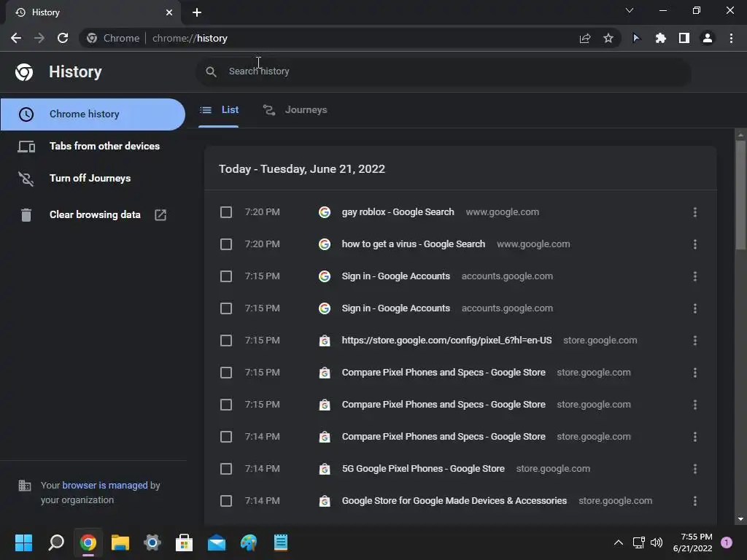Open the Extensions puzzle icon
The image size is (747, 560).
tap(660, 38)
